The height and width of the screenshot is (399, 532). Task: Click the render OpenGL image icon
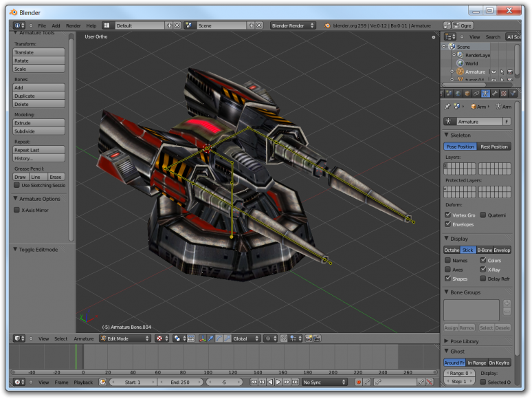(x=309, y=338)
